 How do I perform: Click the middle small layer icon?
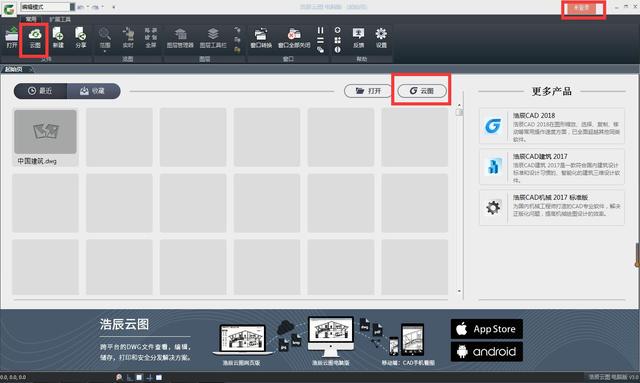[x=237, y=40]
